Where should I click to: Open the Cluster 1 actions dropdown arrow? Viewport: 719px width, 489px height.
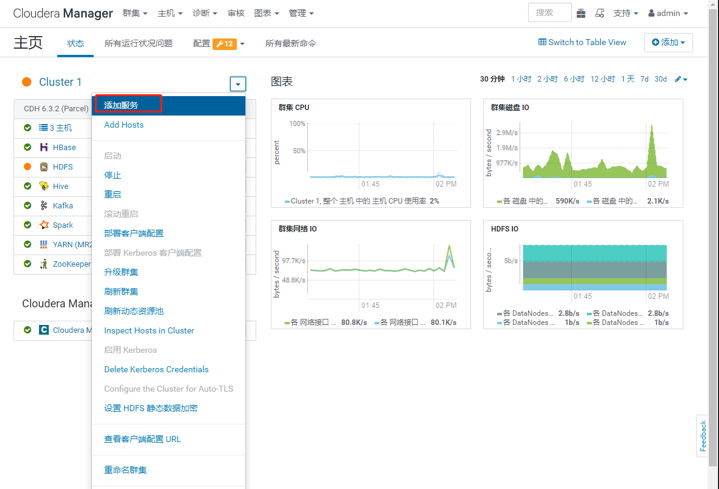point(238,84)
